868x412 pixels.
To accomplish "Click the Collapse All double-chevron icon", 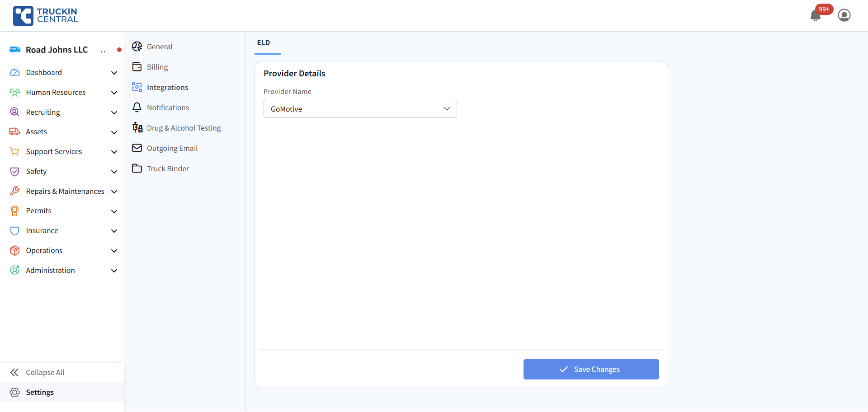I will tap(15, 372).
